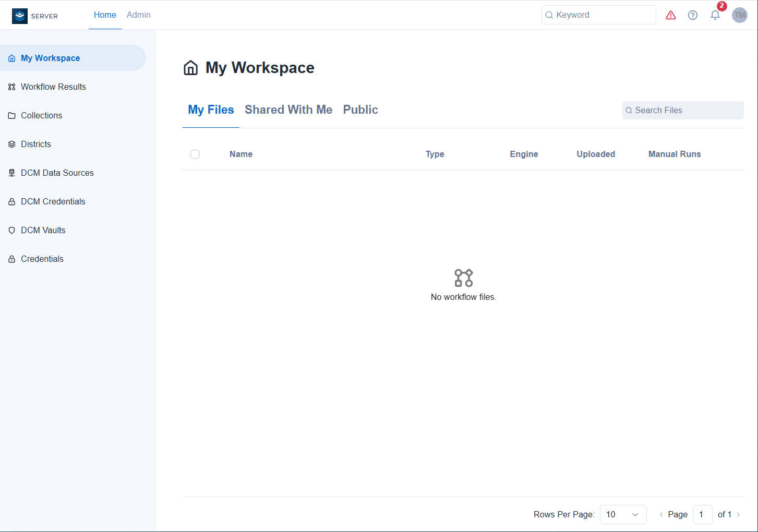The height and width of the screenshot is (532, 758).
Task: Open DCM Data Sources in the sidebar
Action: pos(73,173)
